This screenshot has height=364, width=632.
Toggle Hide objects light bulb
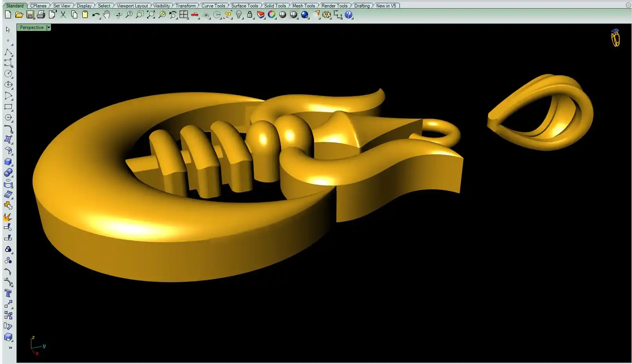[239, 15]
